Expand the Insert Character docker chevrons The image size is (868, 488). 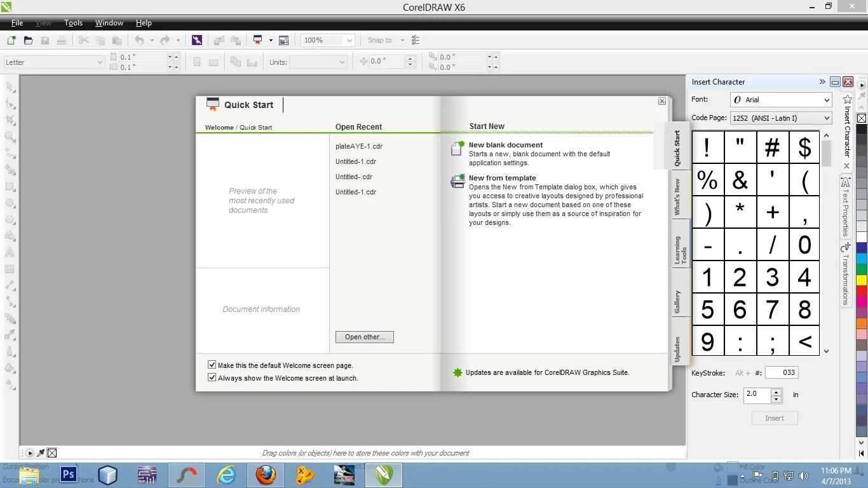[822, 82]
